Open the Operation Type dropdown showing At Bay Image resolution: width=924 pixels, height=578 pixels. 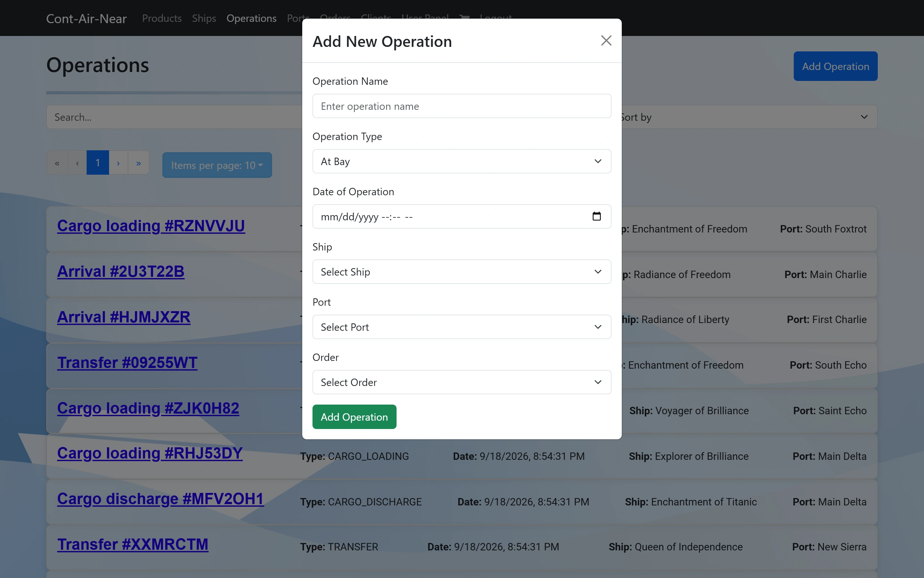pos(462,161)
